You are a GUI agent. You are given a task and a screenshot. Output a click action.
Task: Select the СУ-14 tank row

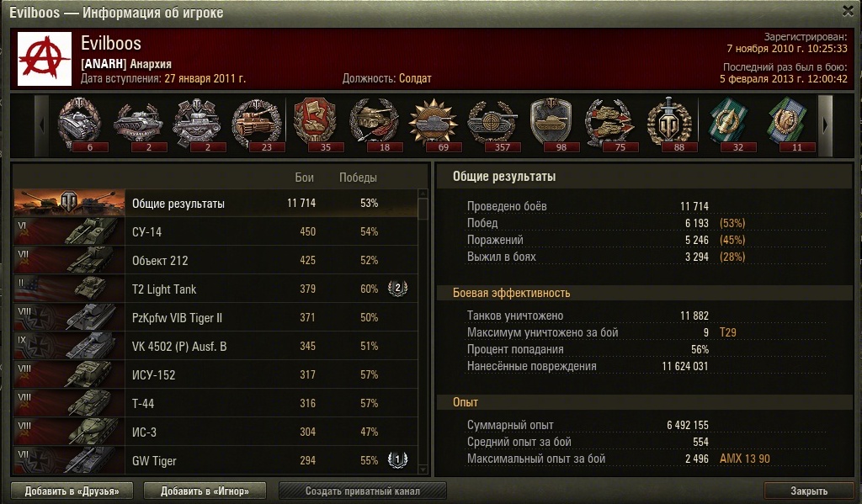(x=215, y=231)
